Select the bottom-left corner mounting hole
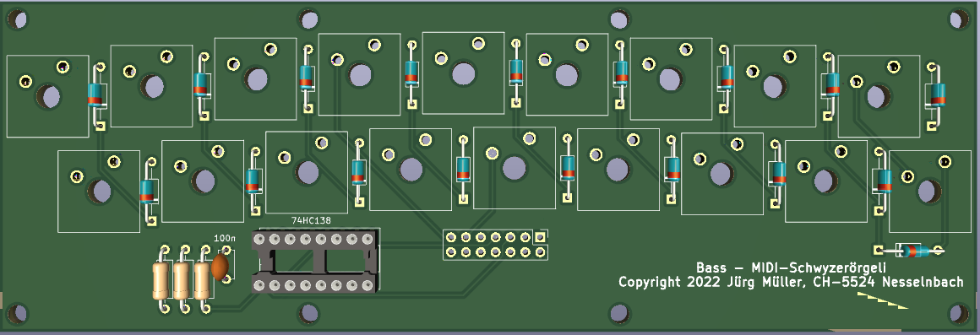The width and height of the screenshot is (980, 335). tap(18, 312)
